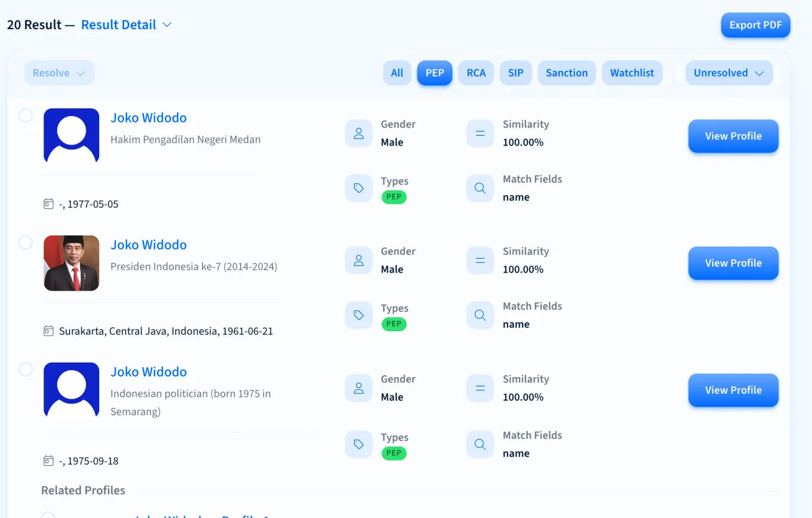Open Joko Widodo link for Presiden Indonesia

click(148, 245)
